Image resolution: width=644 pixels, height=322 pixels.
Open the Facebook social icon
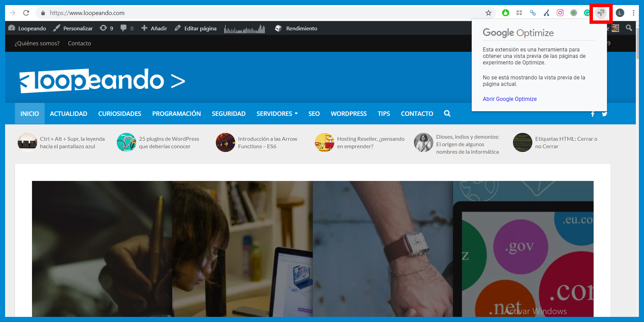pos(593,114)
